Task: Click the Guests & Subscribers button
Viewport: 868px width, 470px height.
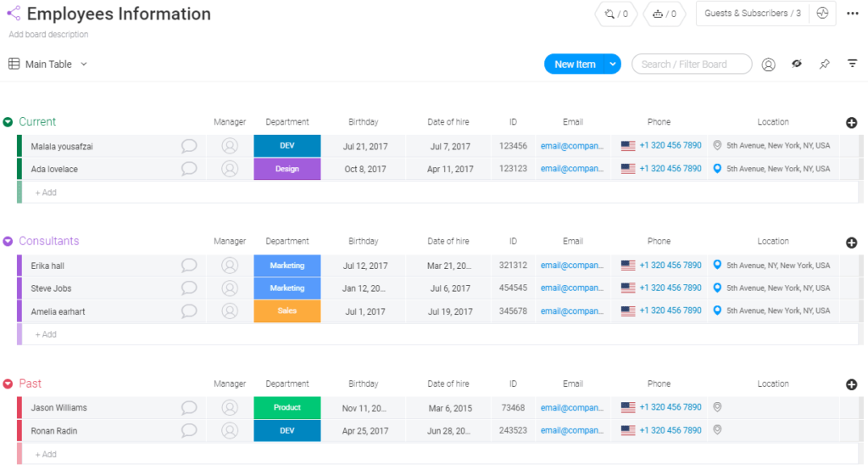Action: click(x=752, y=14)
